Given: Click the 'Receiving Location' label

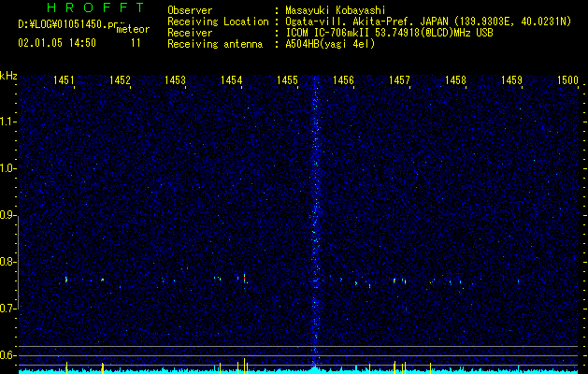Looking at the screenshot, I should coord(218,22).
